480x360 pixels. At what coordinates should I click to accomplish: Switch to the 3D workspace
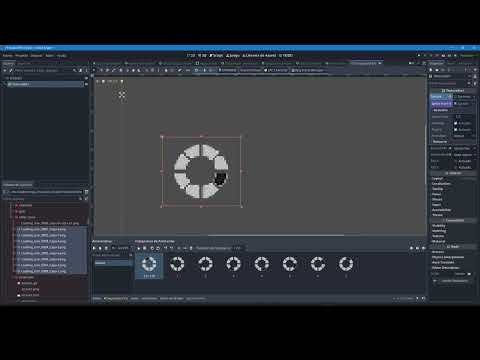tap(202, 55)
